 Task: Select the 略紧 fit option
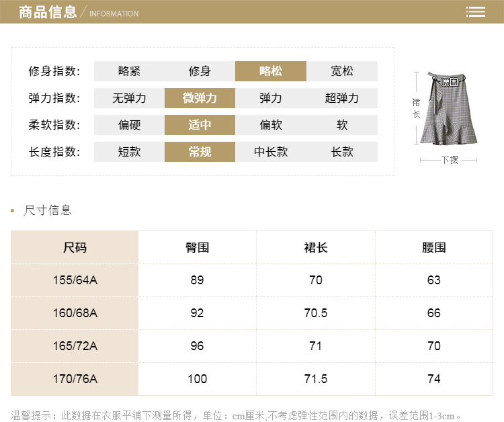click(x=129, y=71)
